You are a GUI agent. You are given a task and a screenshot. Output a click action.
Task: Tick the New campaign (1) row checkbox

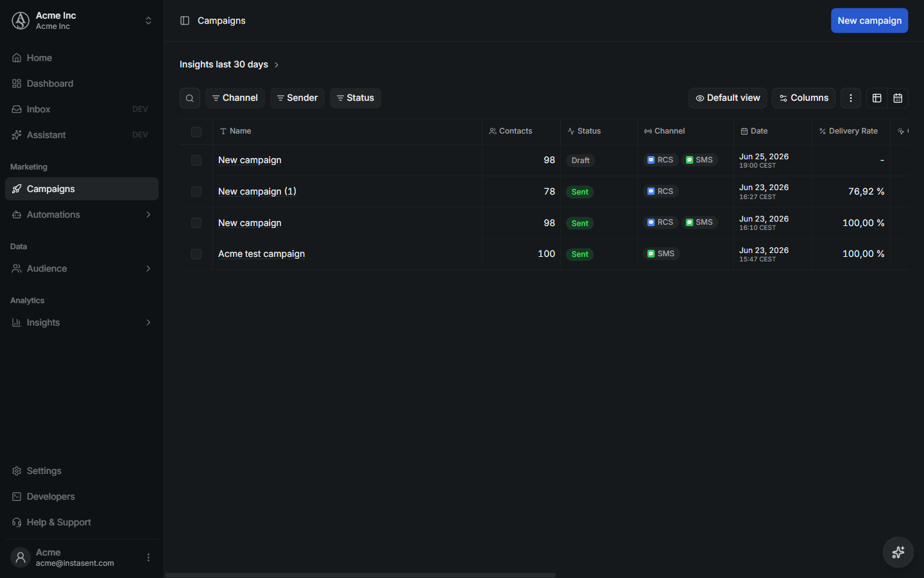click(196, 192)
